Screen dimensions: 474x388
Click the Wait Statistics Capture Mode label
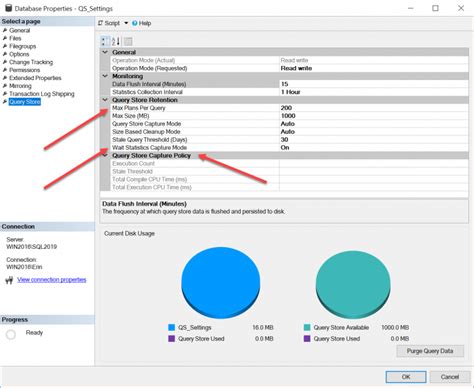pyautogui.click(x=149, y=148)
